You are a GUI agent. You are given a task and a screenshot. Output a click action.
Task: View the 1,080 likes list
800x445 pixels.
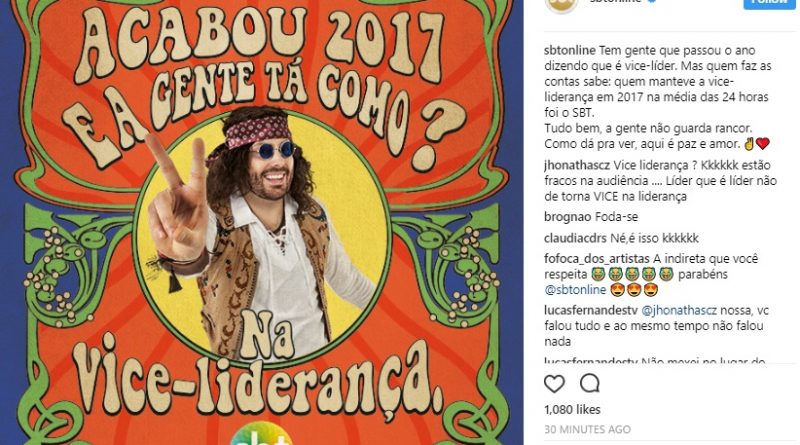tap(572, 410)
